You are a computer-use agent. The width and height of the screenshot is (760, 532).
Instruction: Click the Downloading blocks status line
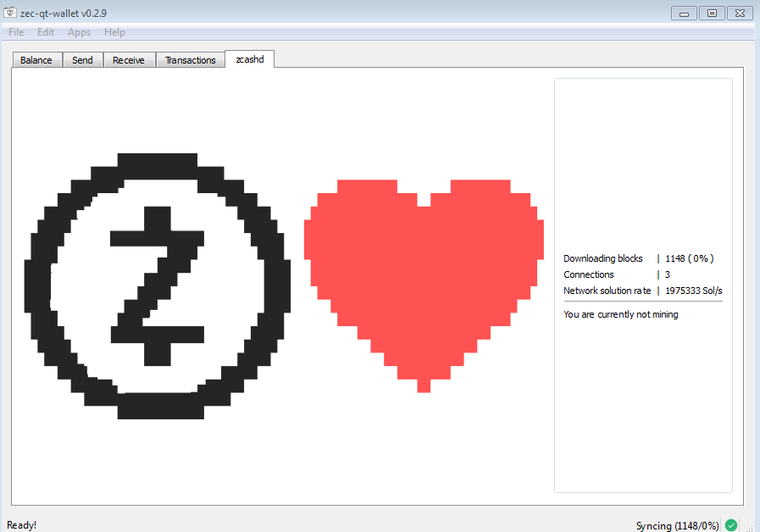coord(603,258)
